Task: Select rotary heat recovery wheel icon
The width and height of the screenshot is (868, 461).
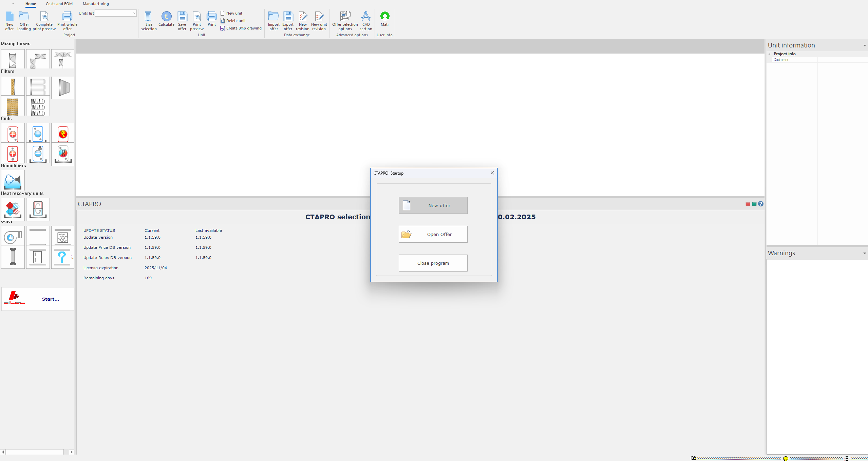Action: pyautogui.click(x=38, y=209)
